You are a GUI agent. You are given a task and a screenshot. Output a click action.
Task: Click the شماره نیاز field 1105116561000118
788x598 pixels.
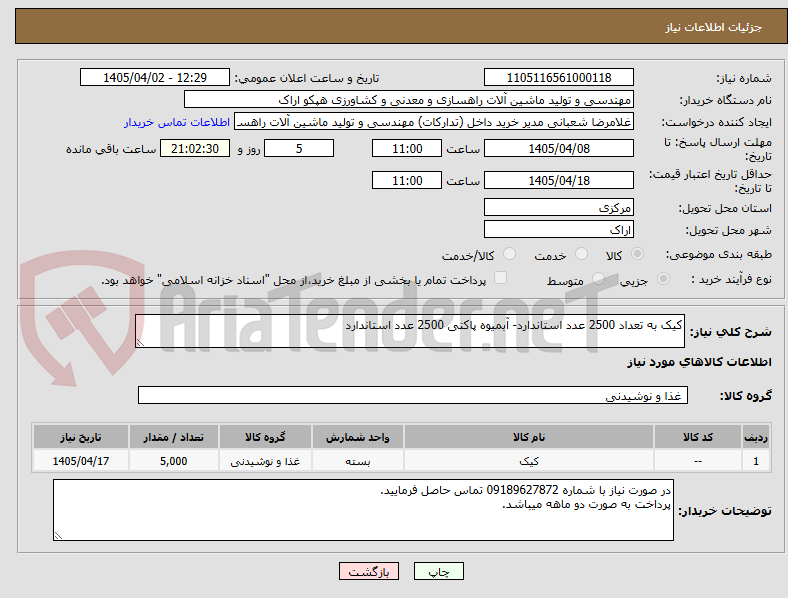click(558, 77)
